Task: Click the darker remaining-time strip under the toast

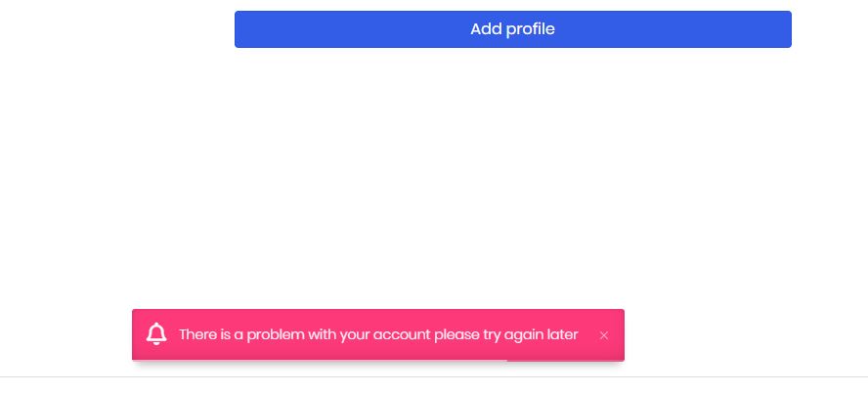Action: [565, 360]
